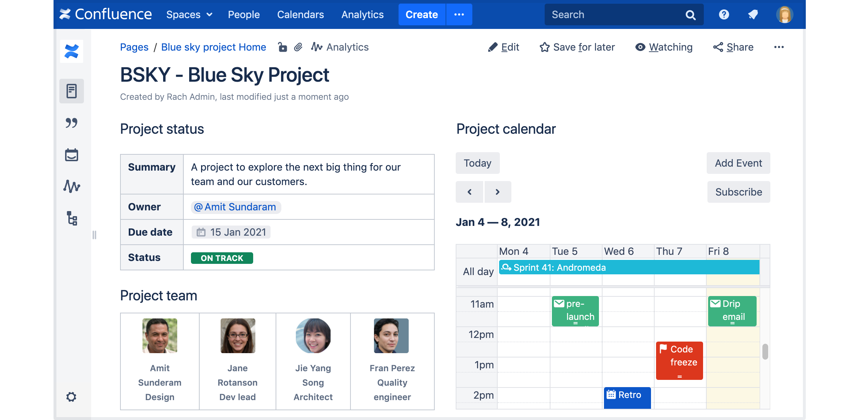The image size is (868, 420).
Task: Toggle Watching for this page
Action: pos(664,47)
